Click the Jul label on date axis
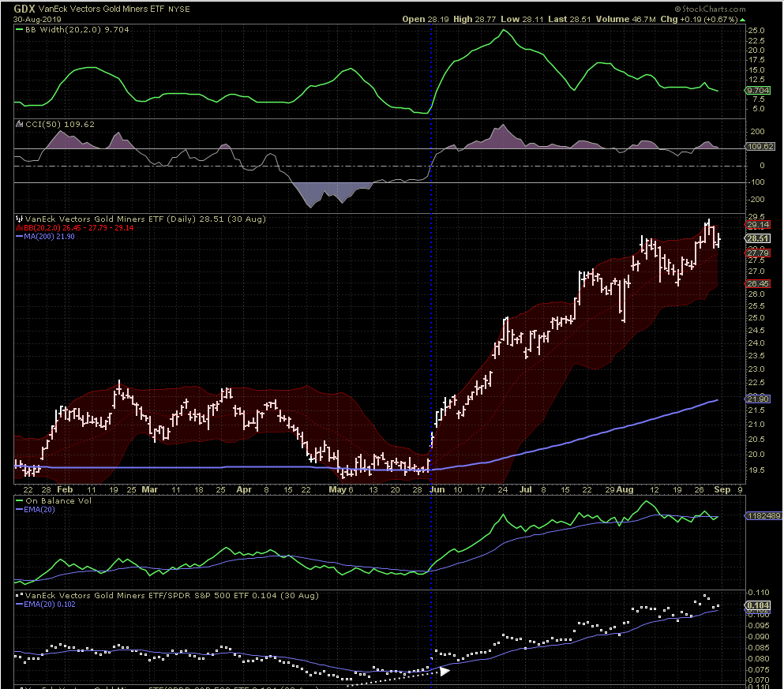The width and height of the screenshot is (784, 689). [x=526, y=489]
